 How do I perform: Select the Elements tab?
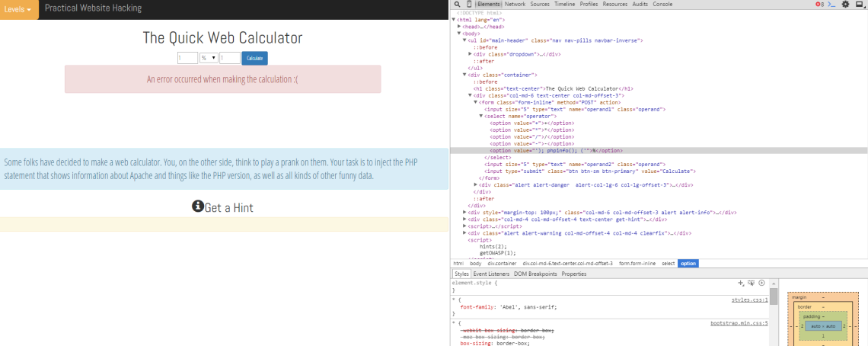(x=489, y=4)
